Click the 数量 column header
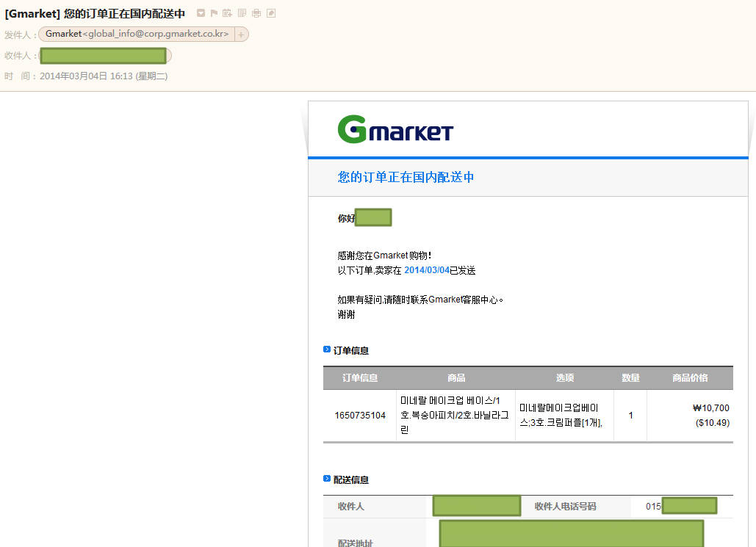 click(630, 378)
